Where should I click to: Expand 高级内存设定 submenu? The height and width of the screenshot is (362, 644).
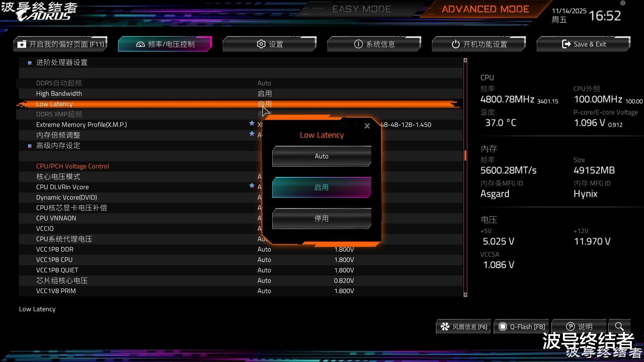(x=58, y=145)
